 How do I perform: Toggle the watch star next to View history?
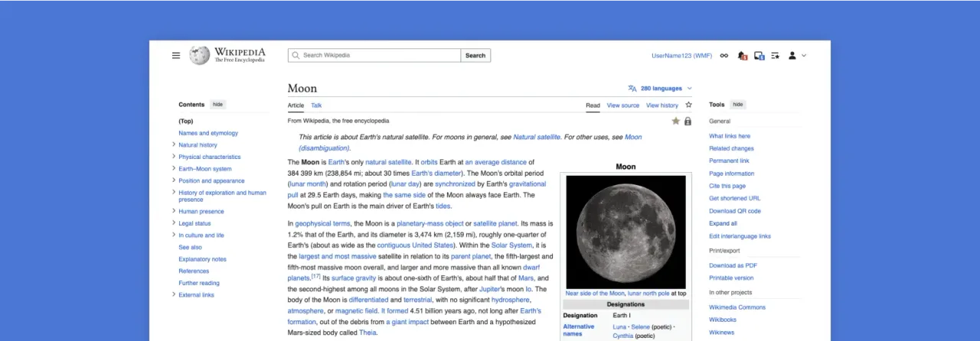point(688,105)
